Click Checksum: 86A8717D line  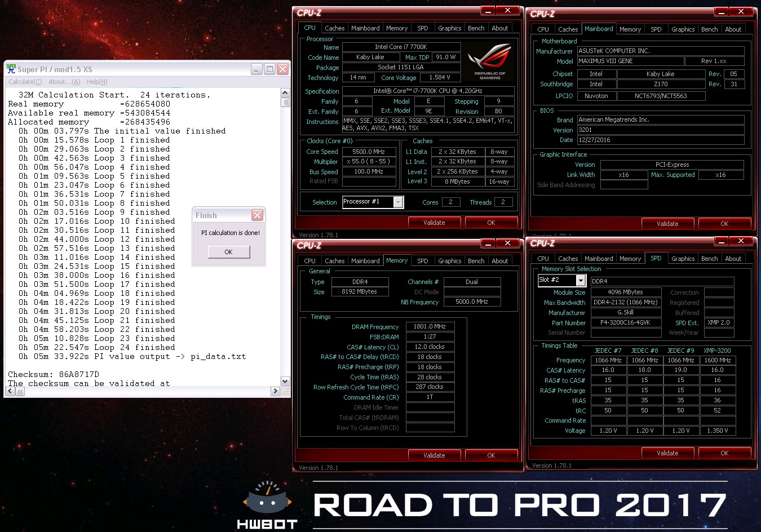click(54, 374)
